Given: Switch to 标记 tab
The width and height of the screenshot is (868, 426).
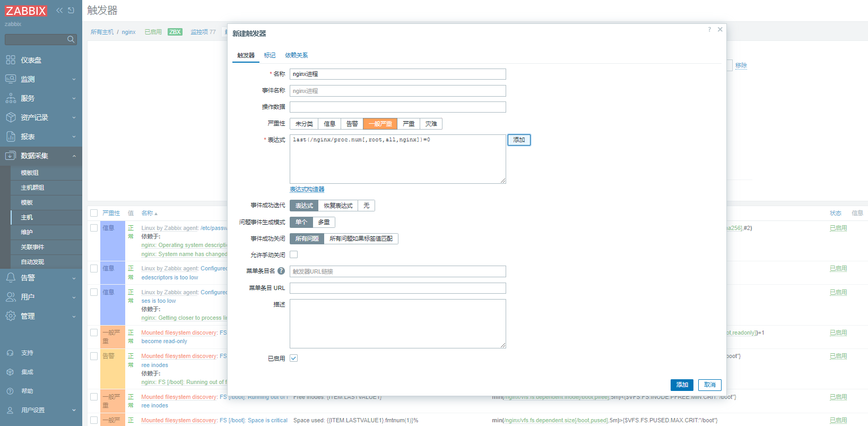Looking at the screenshot, I should tap(270, 55).
